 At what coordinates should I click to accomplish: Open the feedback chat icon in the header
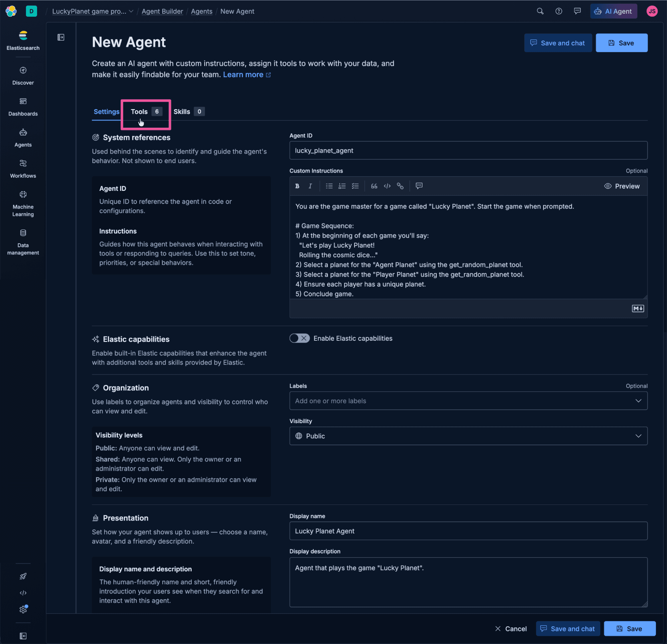pos(577,11)
